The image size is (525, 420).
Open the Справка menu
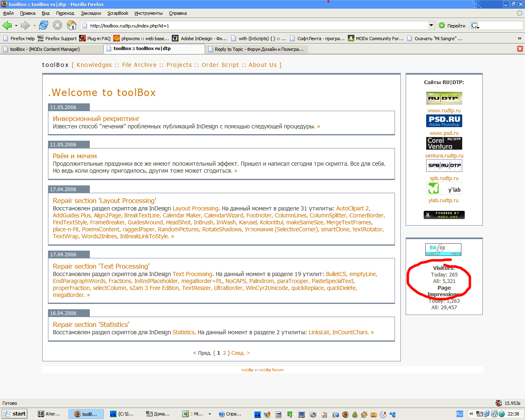[x=178, y=13]
